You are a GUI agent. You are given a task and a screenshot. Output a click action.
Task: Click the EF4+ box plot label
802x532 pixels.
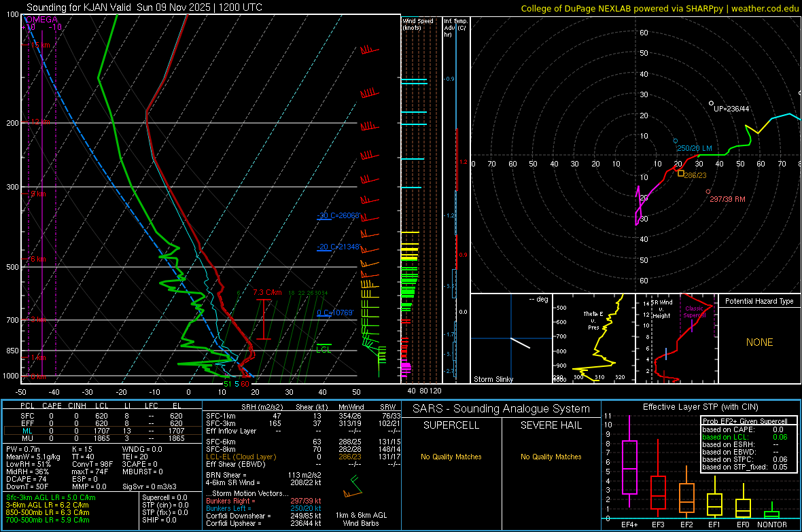[x=629, y=525]
